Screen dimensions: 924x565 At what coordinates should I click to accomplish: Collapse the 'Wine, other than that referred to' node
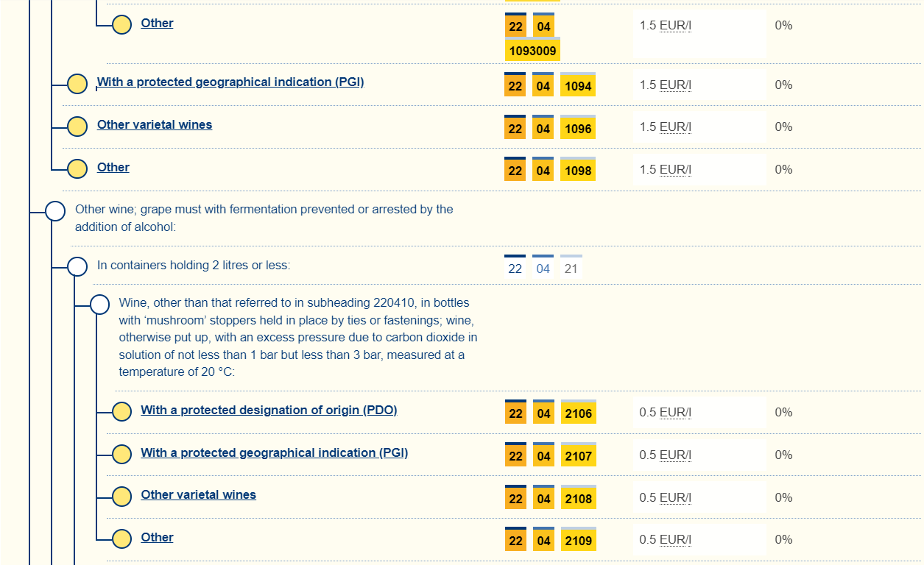tap(99, 304)
